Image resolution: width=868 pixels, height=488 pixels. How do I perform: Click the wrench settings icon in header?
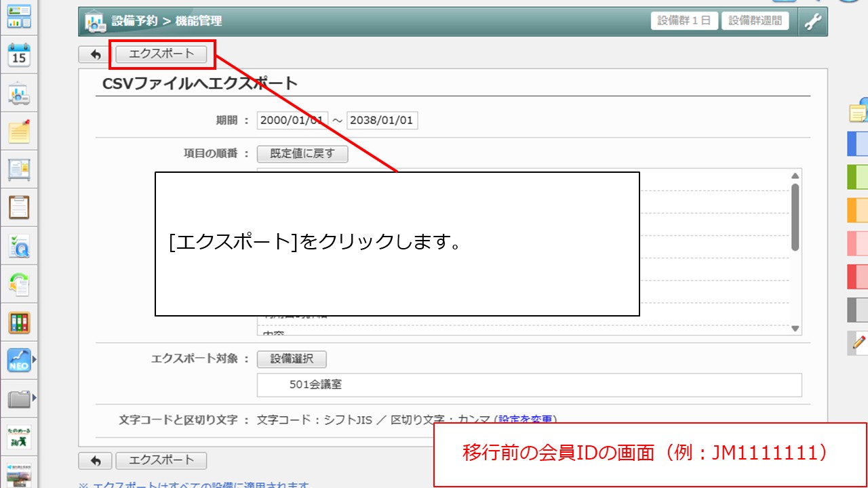(812, 21)
